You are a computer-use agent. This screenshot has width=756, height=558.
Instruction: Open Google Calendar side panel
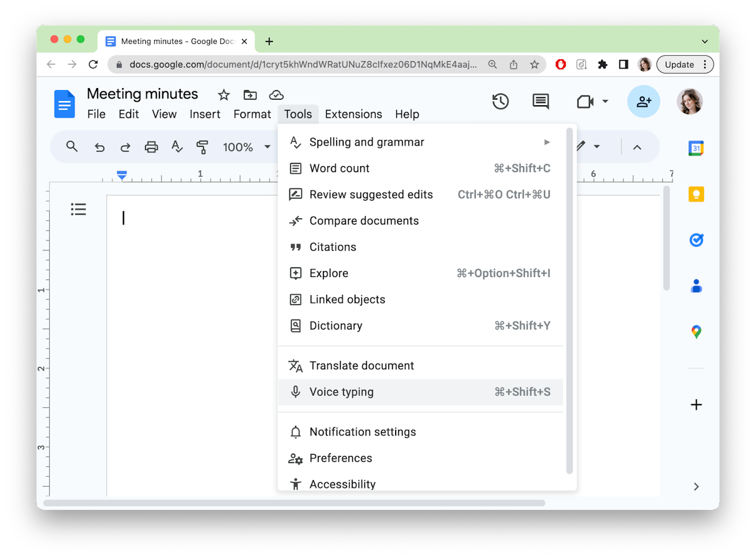coord(696,148)
